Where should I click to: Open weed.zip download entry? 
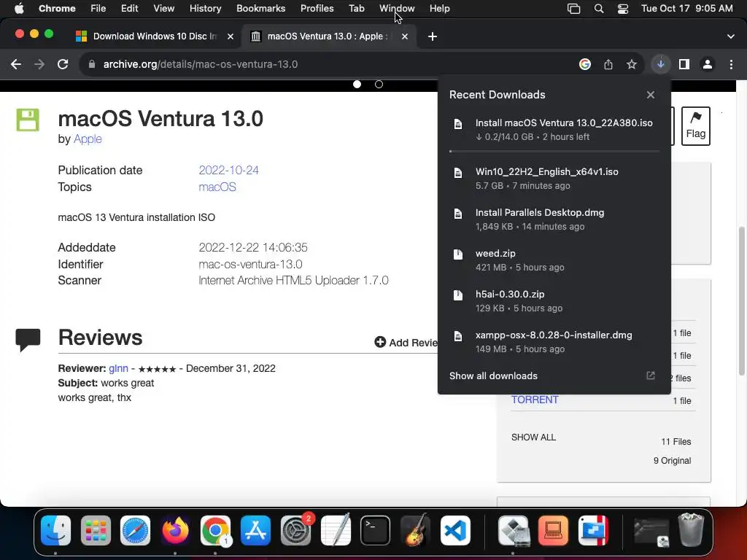(x=554, y=260)
